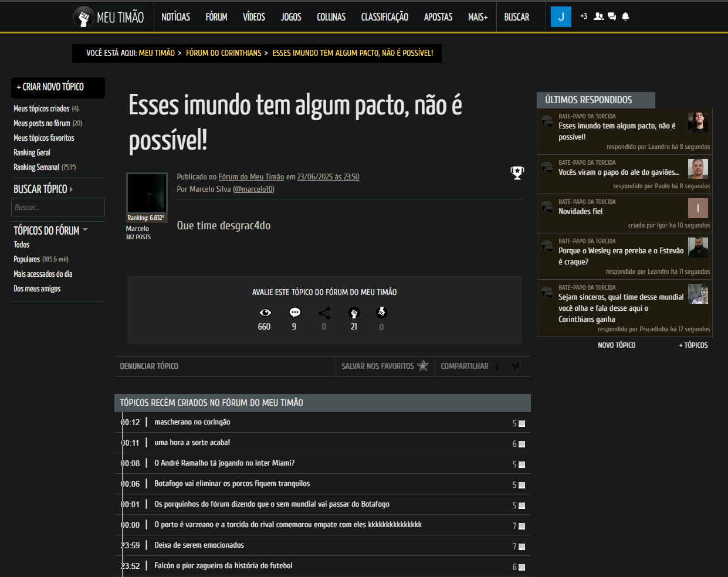Click the views eye icon showing 660

[265, 313]
